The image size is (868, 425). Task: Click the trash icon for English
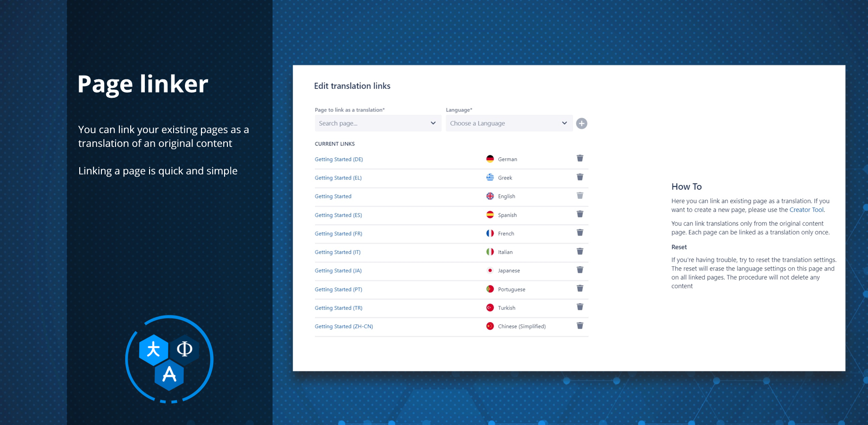coord(580,195)
